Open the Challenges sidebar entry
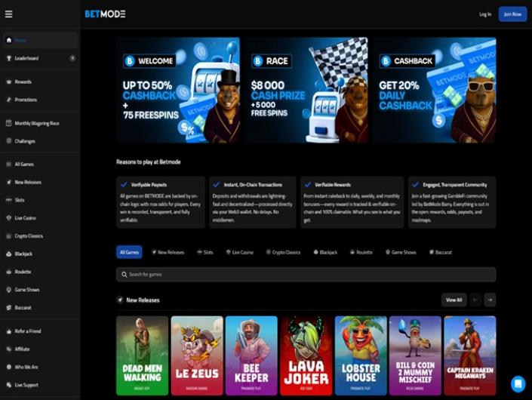532x400 pixels. click(25, 141)
